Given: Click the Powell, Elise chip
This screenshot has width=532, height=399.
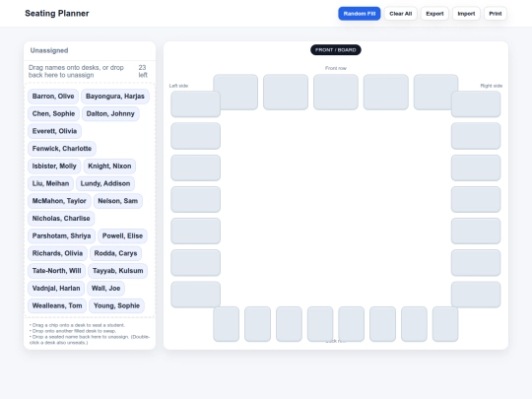Looking at the screenshot, I should (122, 235).
